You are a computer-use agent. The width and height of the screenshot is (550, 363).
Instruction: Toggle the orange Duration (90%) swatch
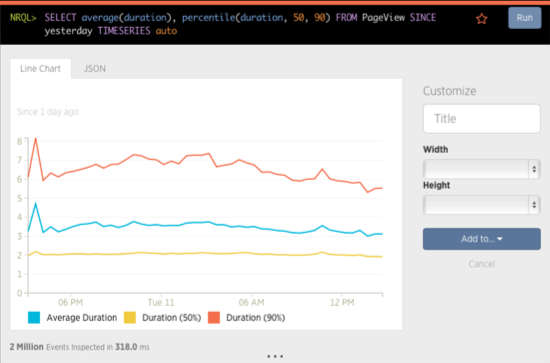pyautogui.click(x=214, y=317)
